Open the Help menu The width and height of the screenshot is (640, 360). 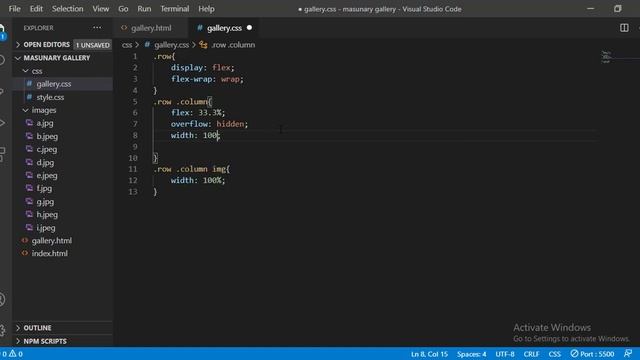[206, 9]
